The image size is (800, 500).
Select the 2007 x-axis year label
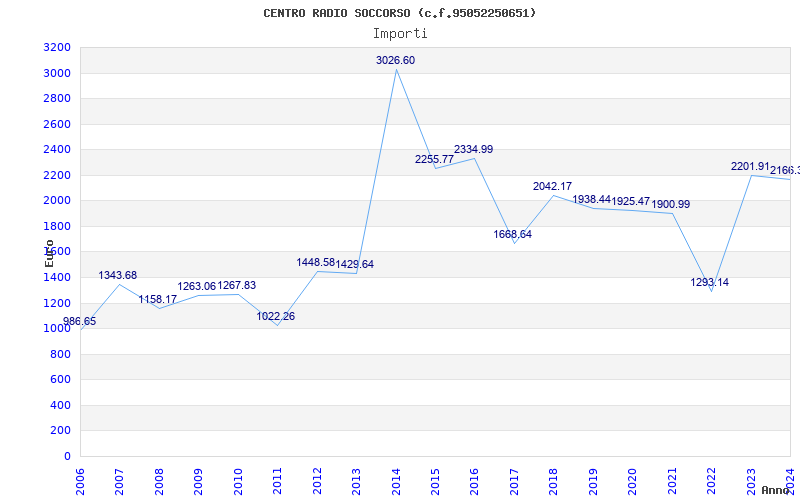tap(119, 482)
